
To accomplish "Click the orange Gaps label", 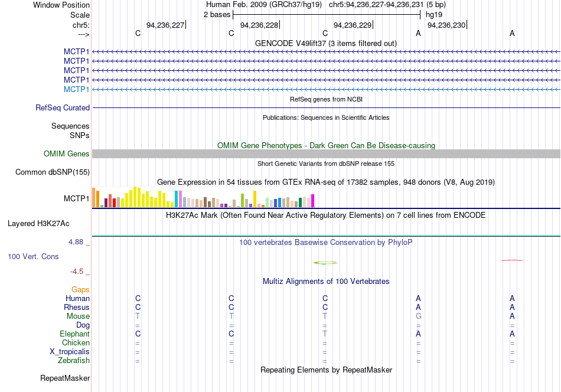I will [x=80, y=289].
